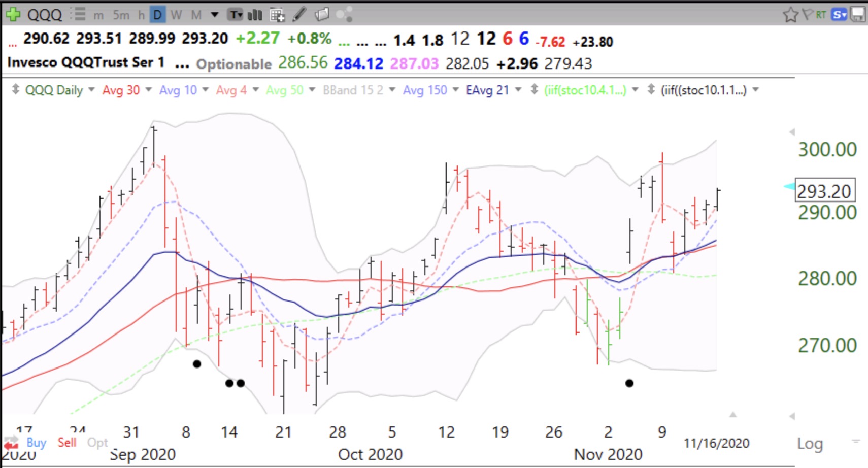Click the 11/16/2020 date label
The image size is (868, 468).
coord(716,443)
